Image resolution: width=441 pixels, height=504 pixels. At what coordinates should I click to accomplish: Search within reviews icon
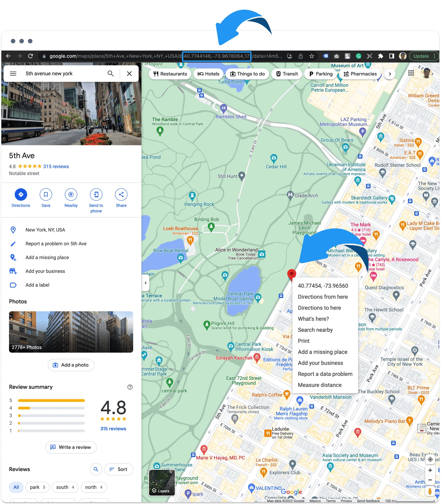click(x=96, y=469)
